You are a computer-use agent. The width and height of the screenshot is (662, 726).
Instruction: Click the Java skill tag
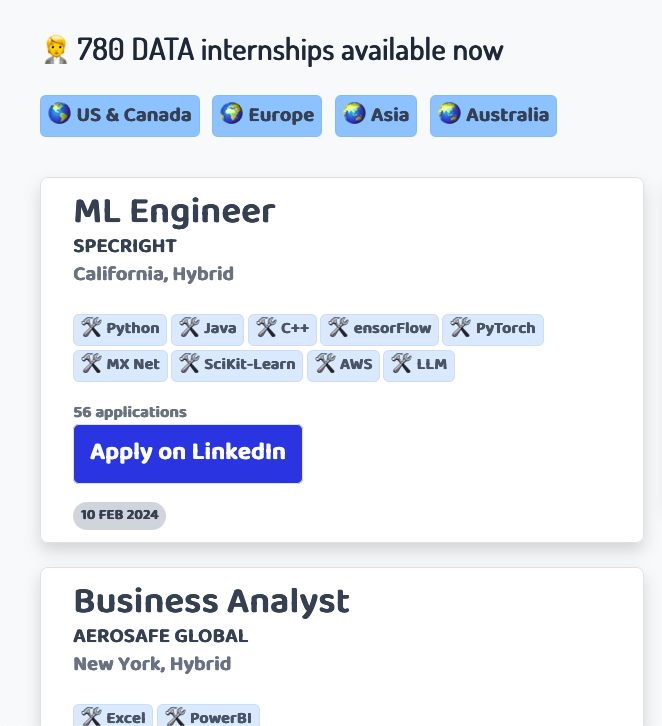point(207,330)
